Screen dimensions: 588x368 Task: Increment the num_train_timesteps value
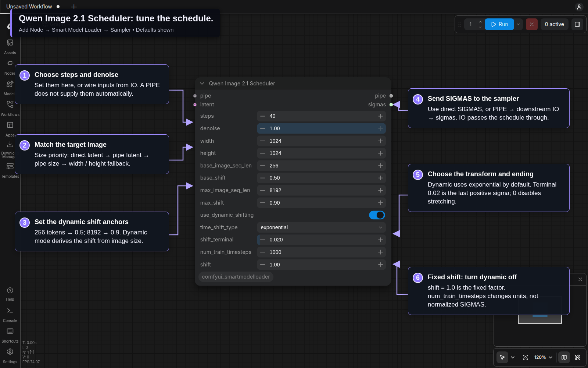point(380,252)
